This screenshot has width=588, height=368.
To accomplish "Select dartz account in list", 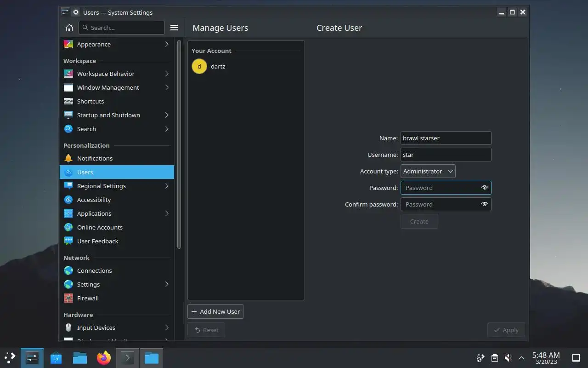I will point(246,66).
